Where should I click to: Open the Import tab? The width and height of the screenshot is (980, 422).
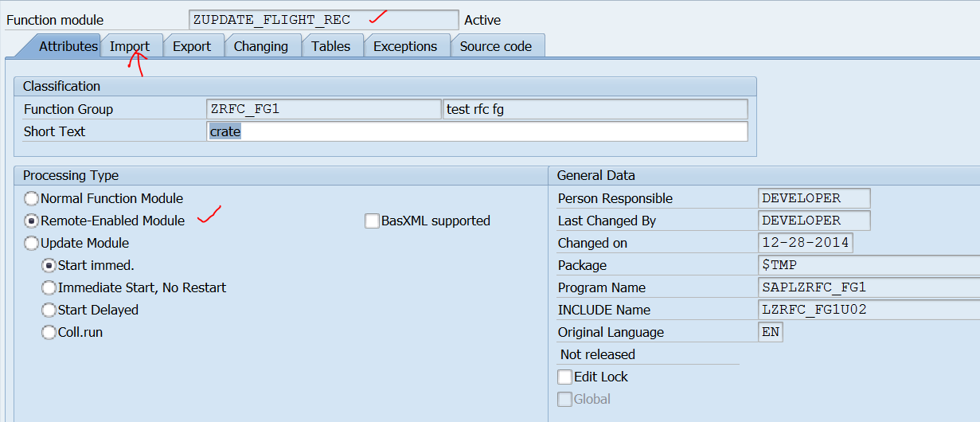point(130,46)
